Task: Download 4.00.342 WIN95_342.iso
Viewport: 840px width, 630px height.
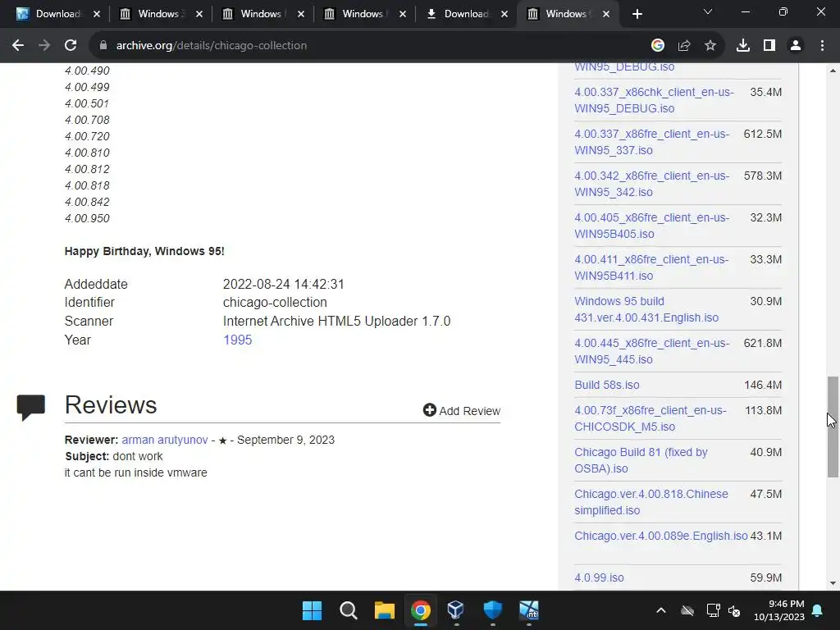Action: click(x=652, y=184)
